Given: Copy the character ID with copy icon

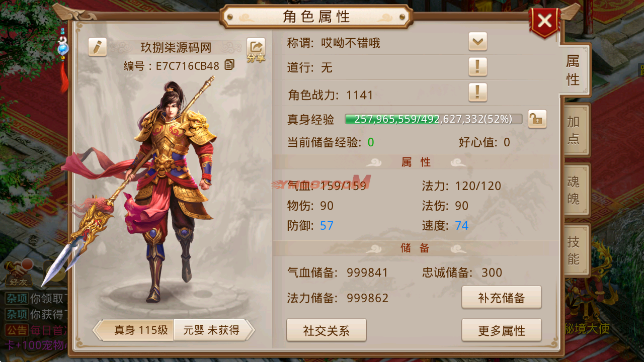Looking at the screenshot, I should click(229, 65).
